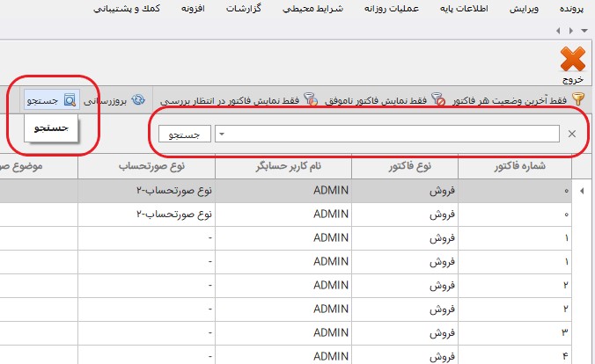Click the جستجو tooltip popup label
The width and height of the screenshot is (595, 364).
point(52,128)
